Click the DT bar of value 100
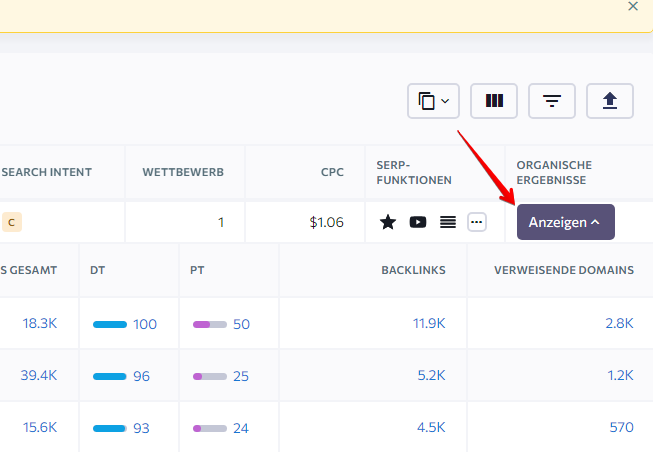653x452 pixels. [110, 325]
